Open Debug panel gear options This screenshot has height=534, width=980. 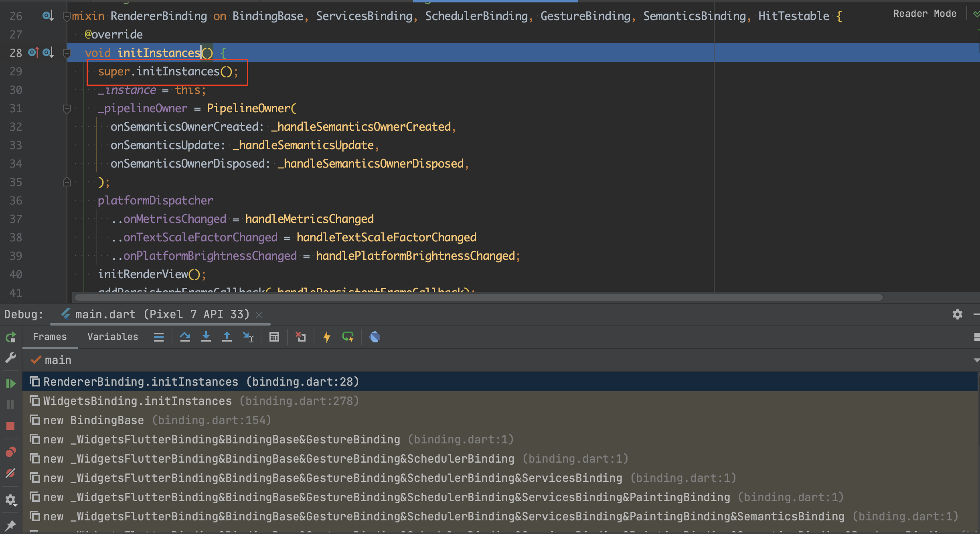[958, 314]
